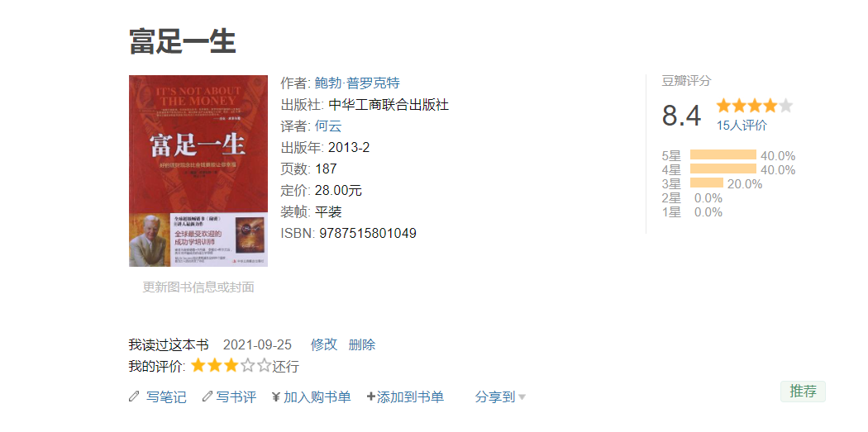Click 修改 to edit reading record

point(324,344)
